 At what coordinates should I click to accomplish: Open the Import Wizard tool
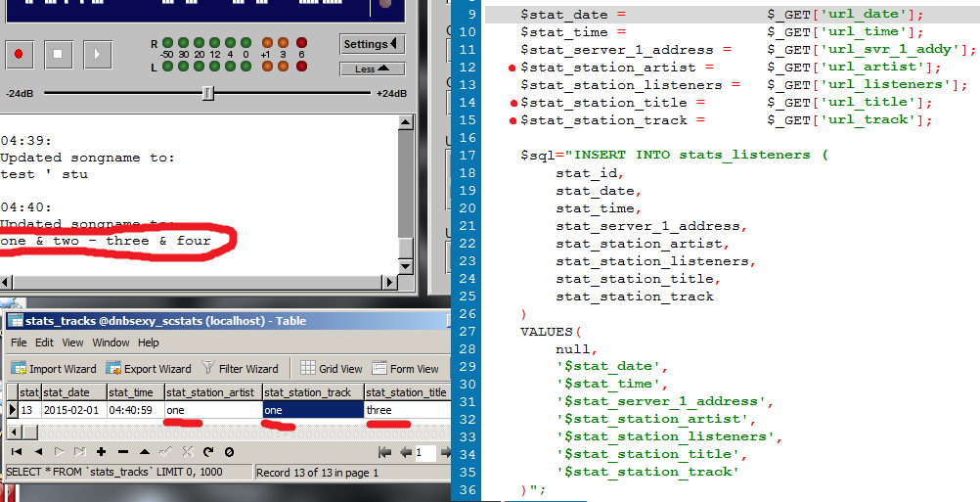(54, 369)
